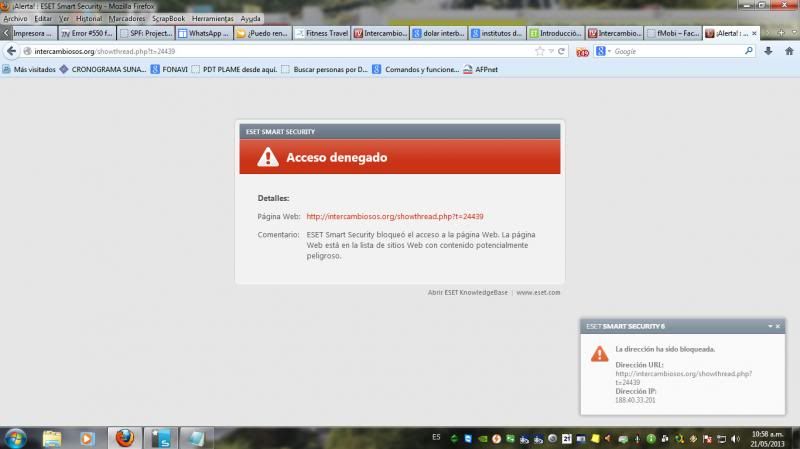800x449 pixels.
Task: Switch to the dolar interb... tab
Action: point(439,33)
